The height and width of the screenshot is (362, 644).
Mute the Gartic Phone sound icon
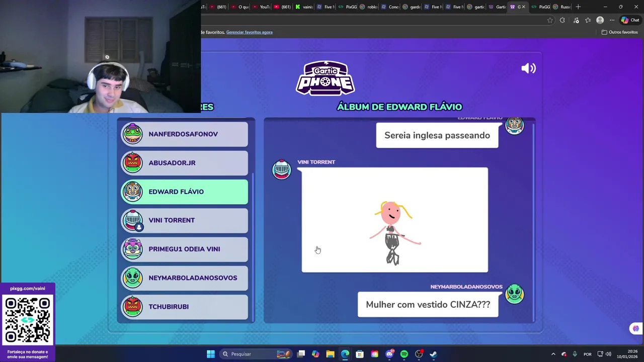click(528, 68)
